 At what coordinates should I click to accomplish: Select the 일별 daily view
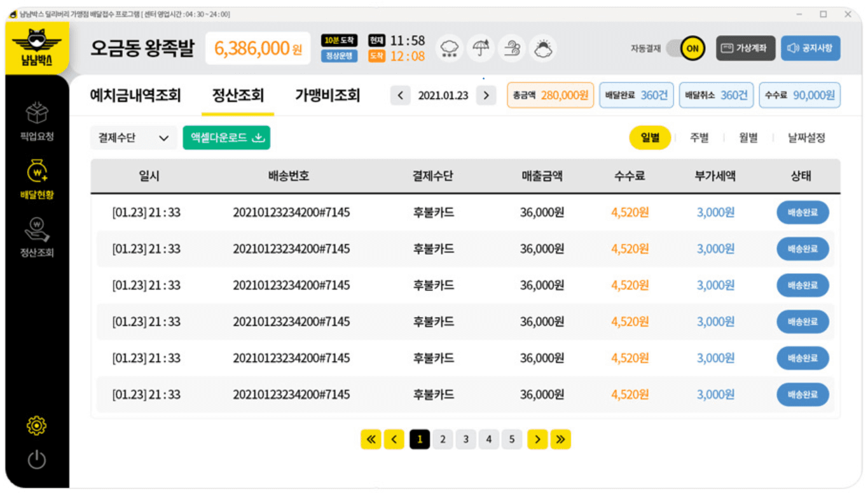pos(650,138)
